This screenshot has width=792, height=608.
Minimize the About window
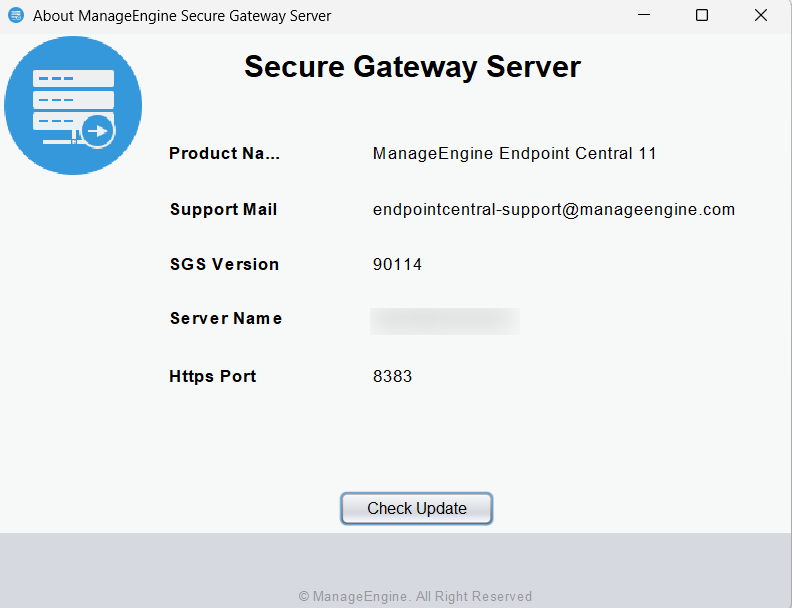tap(644, 15)
